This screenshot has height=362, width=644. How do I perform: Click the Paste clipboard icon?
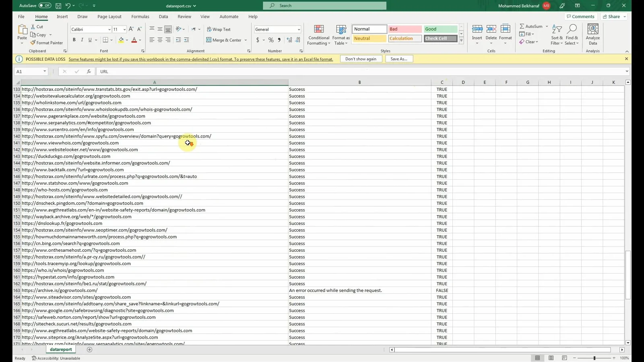point(22,29)
